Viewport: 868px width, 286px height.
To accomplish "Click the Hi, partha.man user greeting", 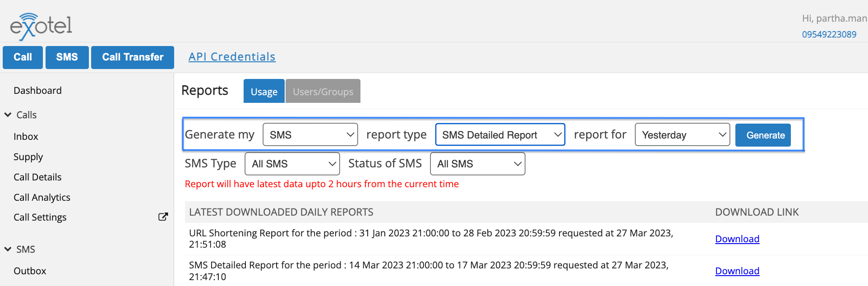I will 834,18.
